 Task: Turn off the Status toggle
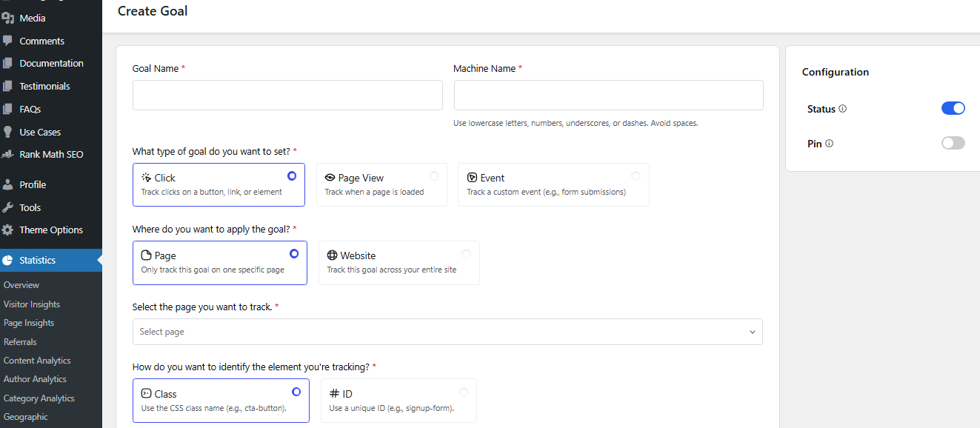coord(953,109)
